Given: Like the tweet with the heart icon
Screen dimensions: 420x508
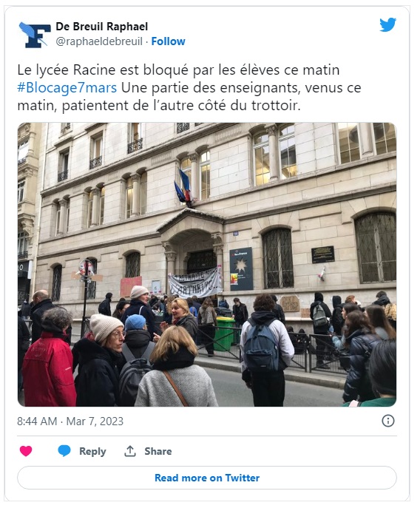Looking at the screenshot, I should pyautogui.click(x=26, y=451).
